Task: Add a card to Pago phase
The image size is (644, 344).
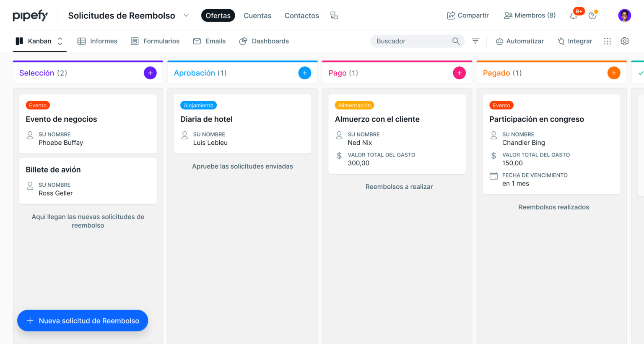Action: (459, 73)
